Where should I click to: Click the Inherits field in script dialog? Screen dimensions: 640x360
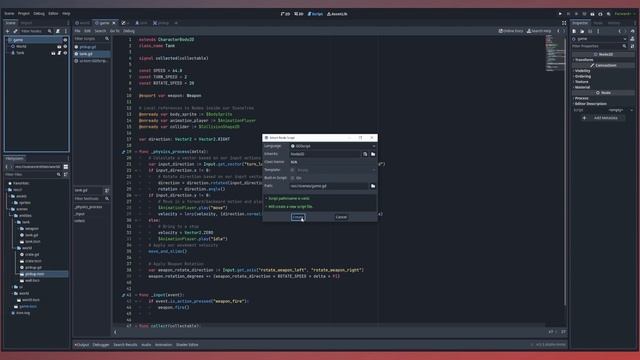point(325,154)
